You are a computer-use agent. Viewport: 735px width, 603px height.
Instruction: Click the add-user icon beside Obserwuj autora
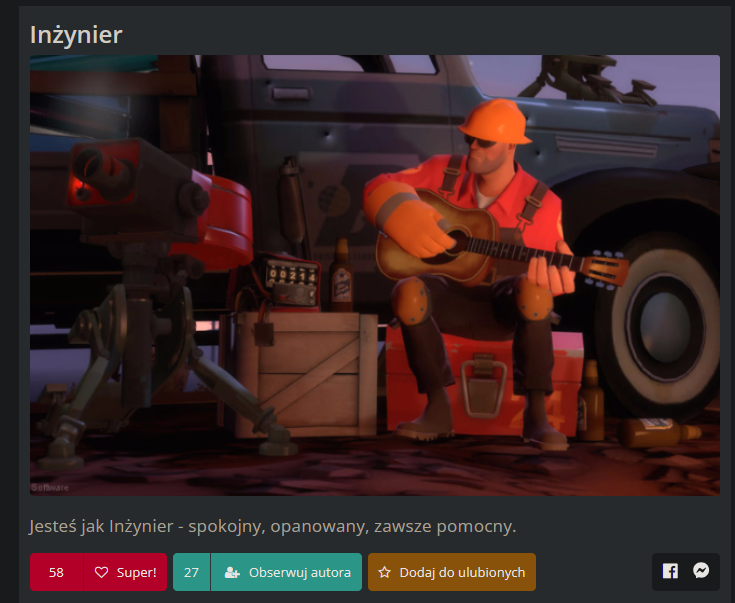[232, 573]
